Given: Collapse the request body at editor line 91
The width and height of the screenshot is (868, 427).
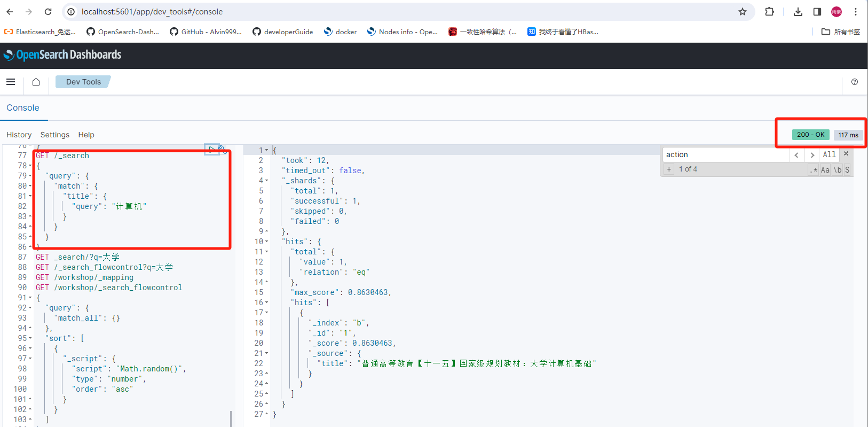Looking at the screenshot, I should (x=30, y=298).
